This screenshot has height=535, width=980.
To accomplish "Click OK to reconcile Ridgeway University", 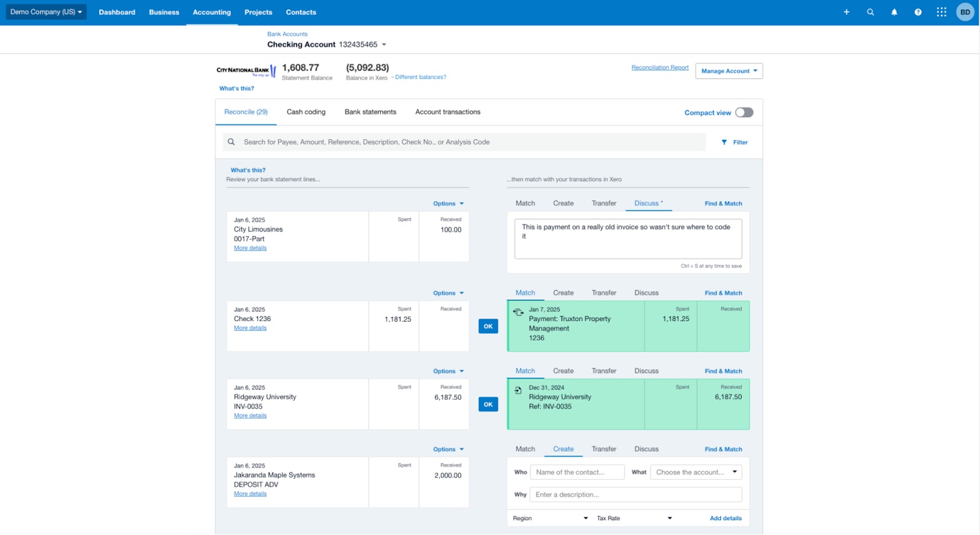I will pyautogui.click(x=488, y=404).
